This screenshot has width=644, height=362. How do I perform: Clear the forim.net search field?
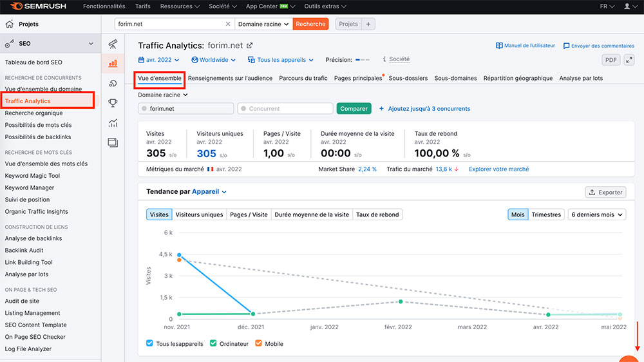(x=228, y=24)
